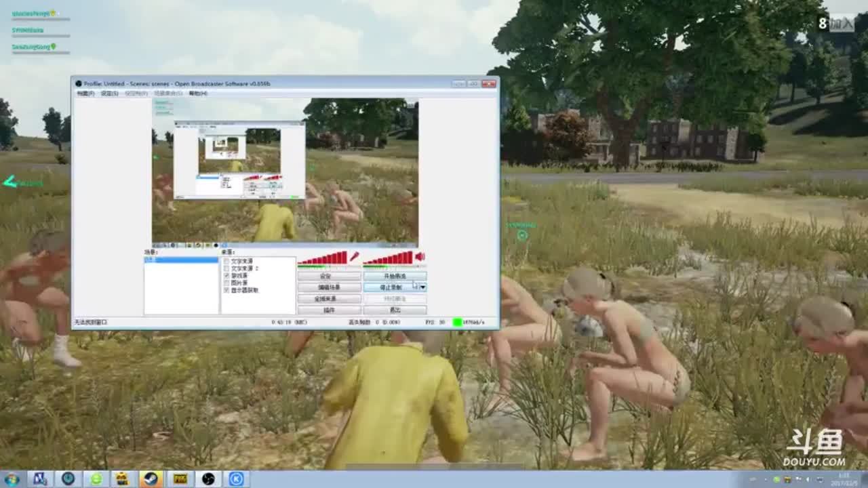
Task: Mute desktop audio via the speaker icon
Action: click(x=420, y=257)
